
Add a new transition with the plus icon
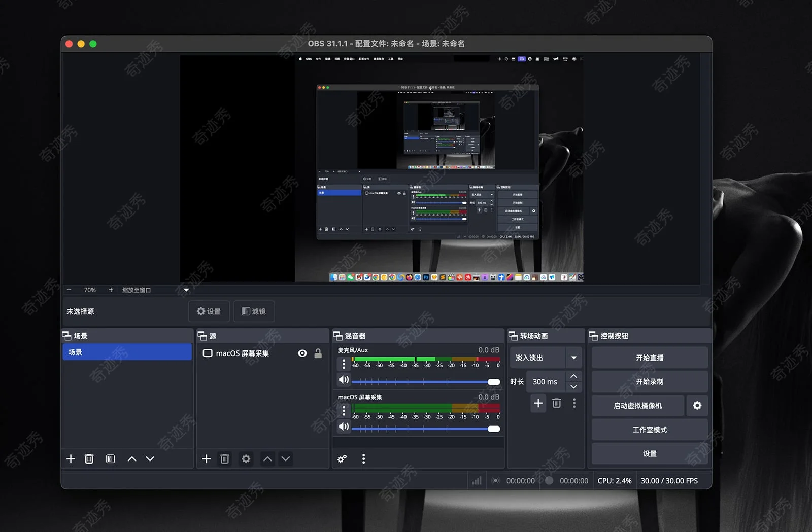538,403
